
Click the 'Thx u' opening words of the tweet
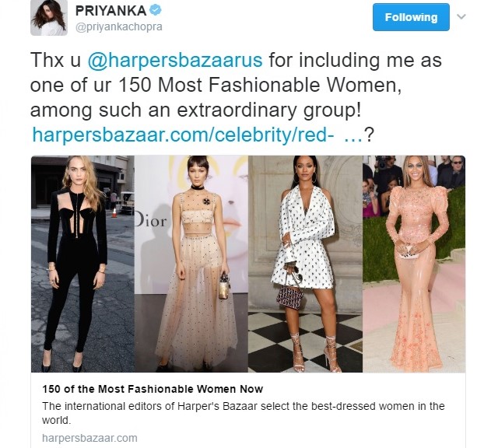(x=55, y=60)
